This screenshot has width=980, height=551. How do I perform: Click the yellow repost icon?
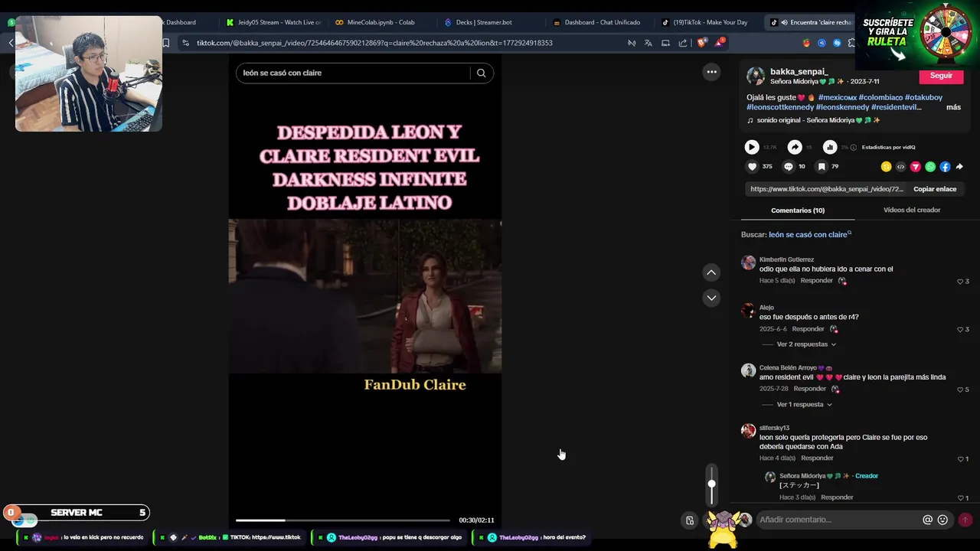coord(886,166)
